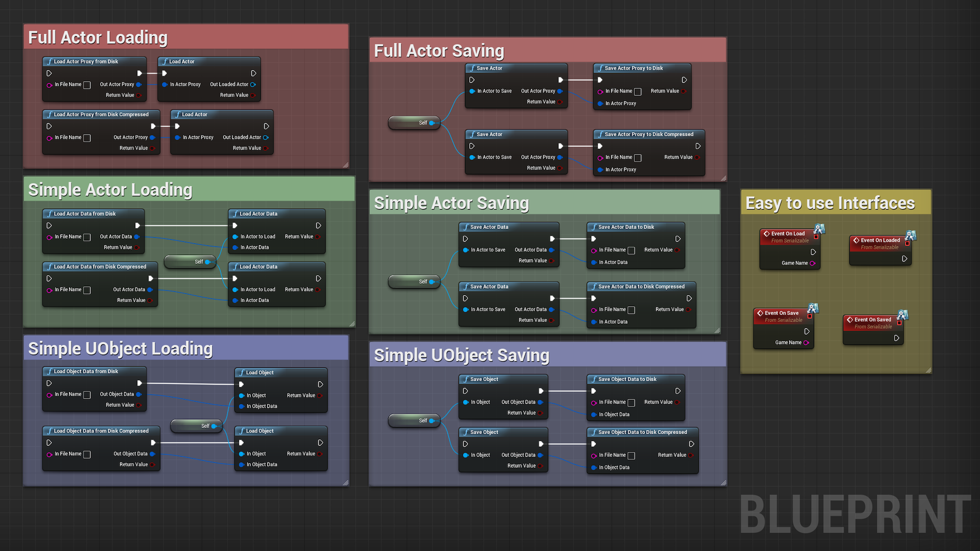Click the function icon of Save Actor Proxy to Disk
Screen dimensions: 980x551
point(600,68)
